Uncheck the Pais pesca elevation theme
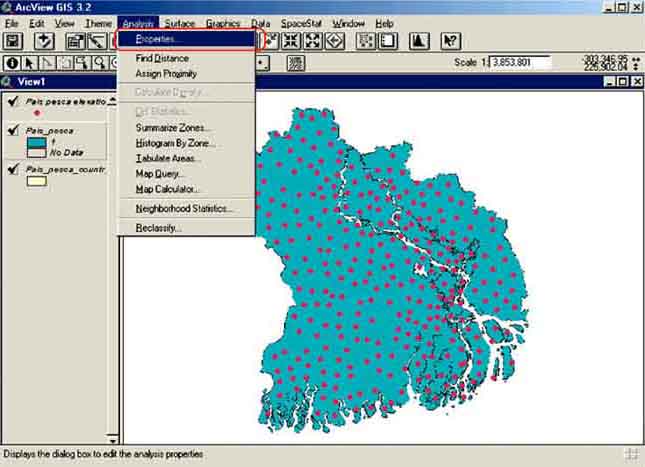Viewport: 645px width, 467px height. click(x=14, y=101)
